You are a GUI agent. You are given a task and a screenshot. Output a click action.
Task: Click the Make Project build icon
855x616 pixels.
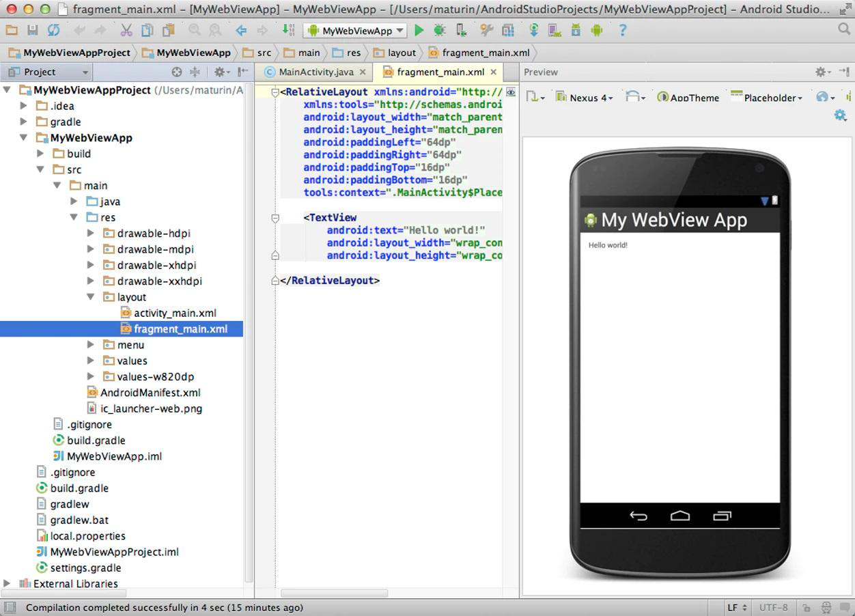pyautogui.click(x=288, y=30)
